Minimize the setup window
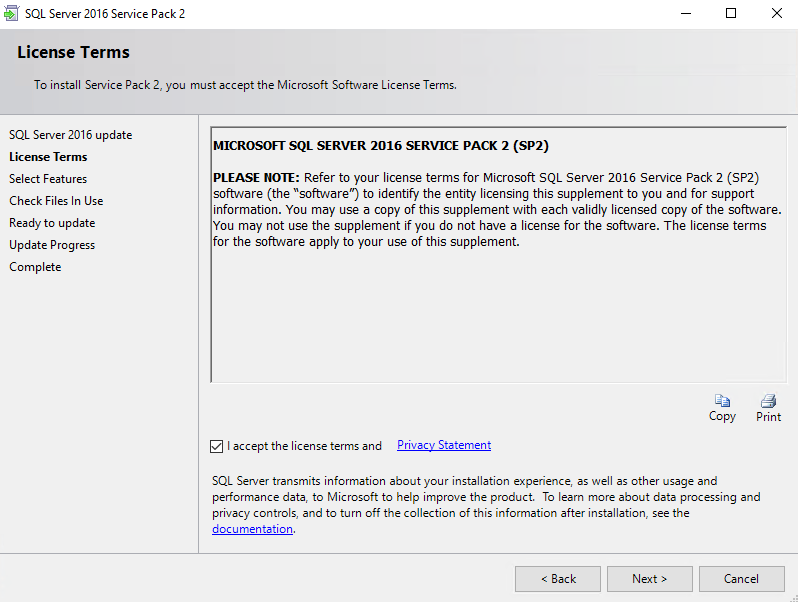 [x=686, y=13]
